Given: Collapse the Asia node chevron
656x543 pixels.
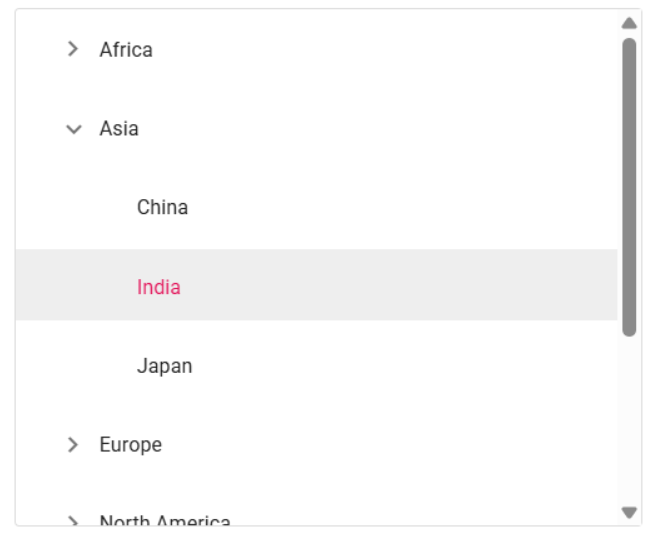Looking at the screenshot, I should (72, 129).
